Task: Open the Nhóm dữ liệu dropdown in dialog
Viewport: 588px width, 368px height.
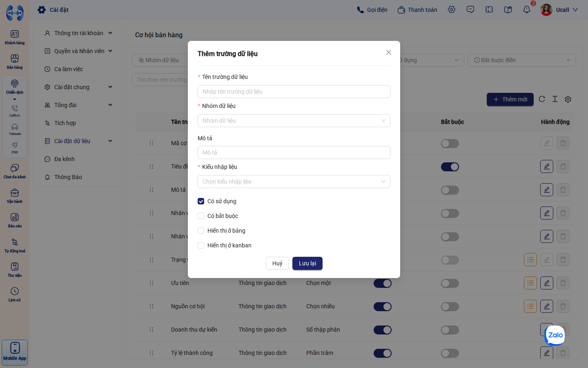Action: coord(294,121)
